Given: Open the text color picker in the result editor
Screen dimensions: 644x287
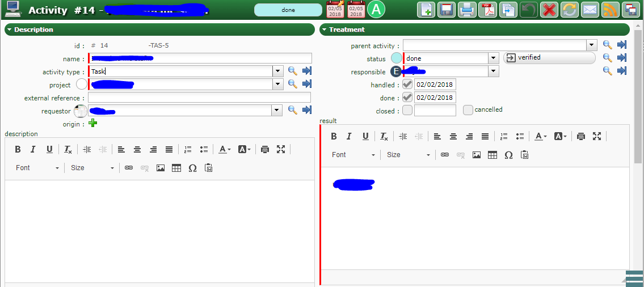Looking at the screenshot, I should tap(540, 136).
